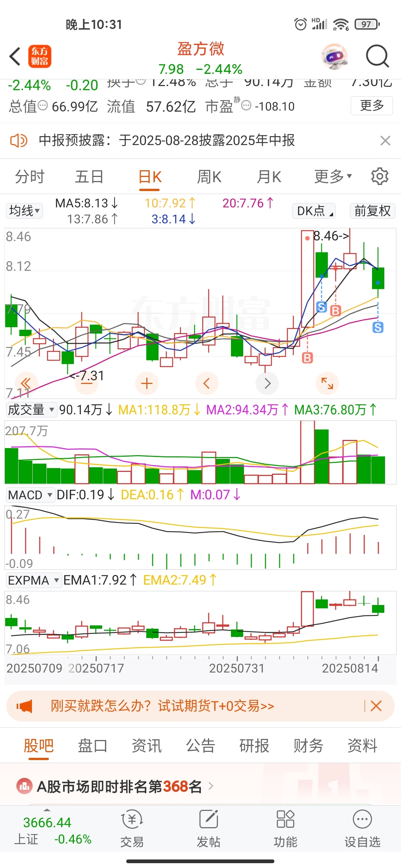Switch to 月K chart
Screen dimensions: 401x868
pos(269,177)
